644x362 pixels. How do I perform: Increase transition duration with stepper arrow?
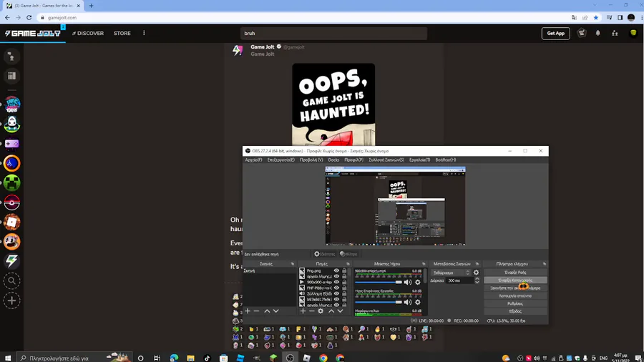[x=477, y=279]
